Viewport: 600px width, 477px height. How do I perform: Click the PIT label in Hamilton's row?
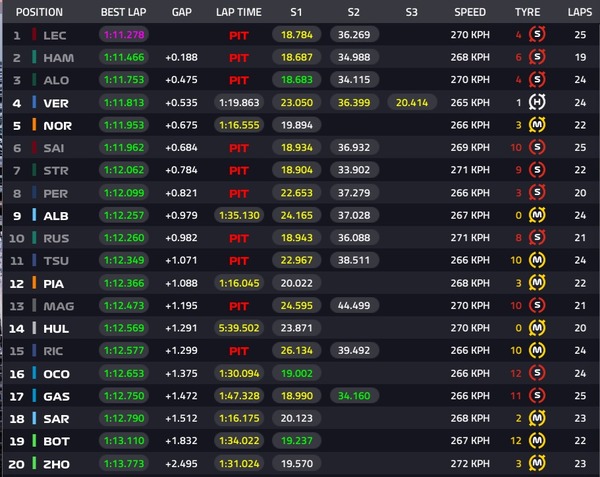238,58
